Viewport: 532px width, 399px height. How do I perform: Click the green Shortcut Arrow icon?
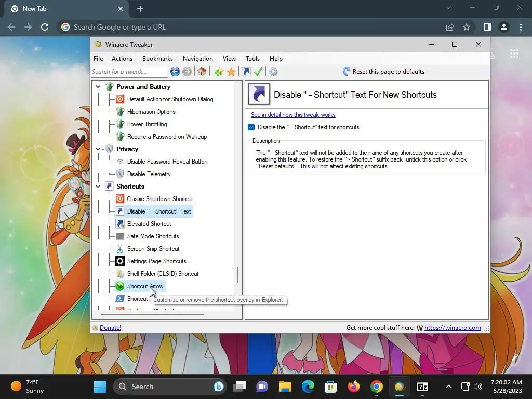click(120, 286)
